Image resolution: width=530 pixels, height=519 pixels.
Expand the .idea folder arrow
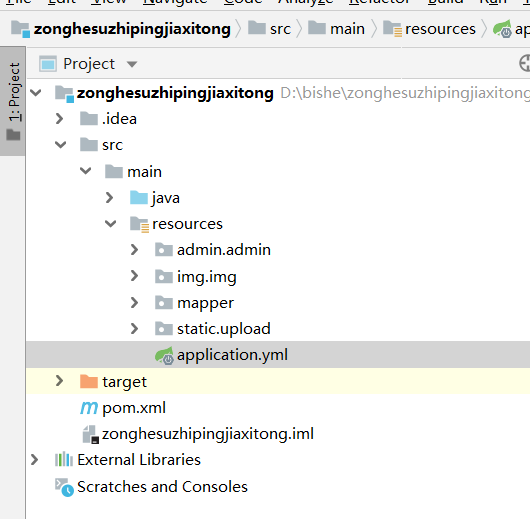[x=59, y=119]
